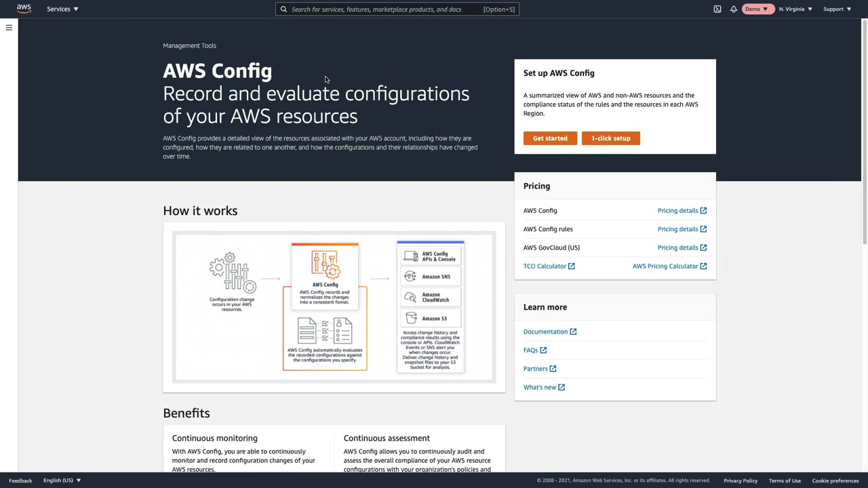Viewport: 868px width, 488px height.
Task: Focus the services search input field
Action: (x=397, y=9)
